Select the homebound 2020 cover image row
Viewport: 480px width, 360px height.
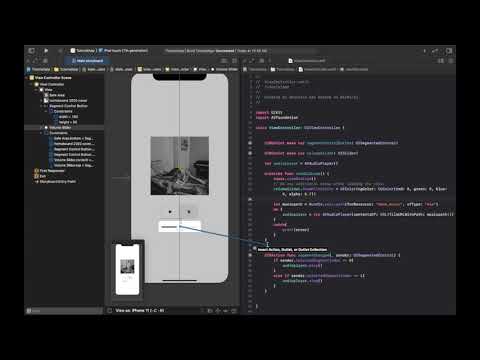click(x=66, y=100)
